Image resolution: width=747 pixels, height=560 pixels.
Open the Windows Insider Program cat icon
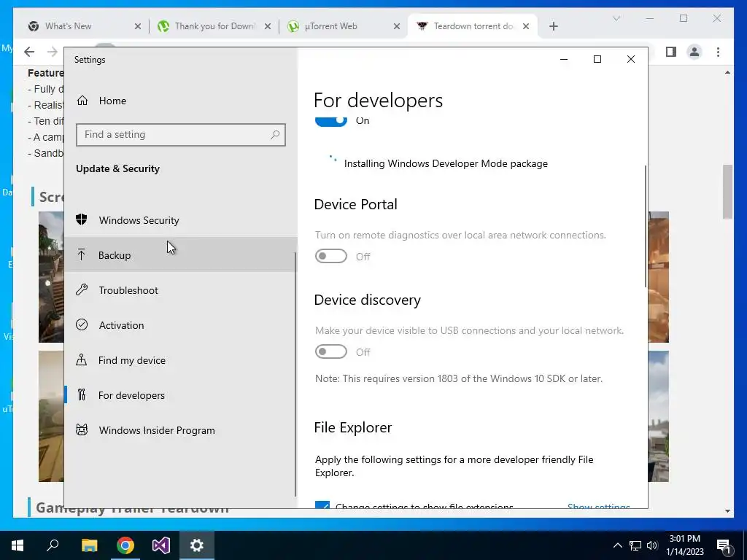click(82, 430)
